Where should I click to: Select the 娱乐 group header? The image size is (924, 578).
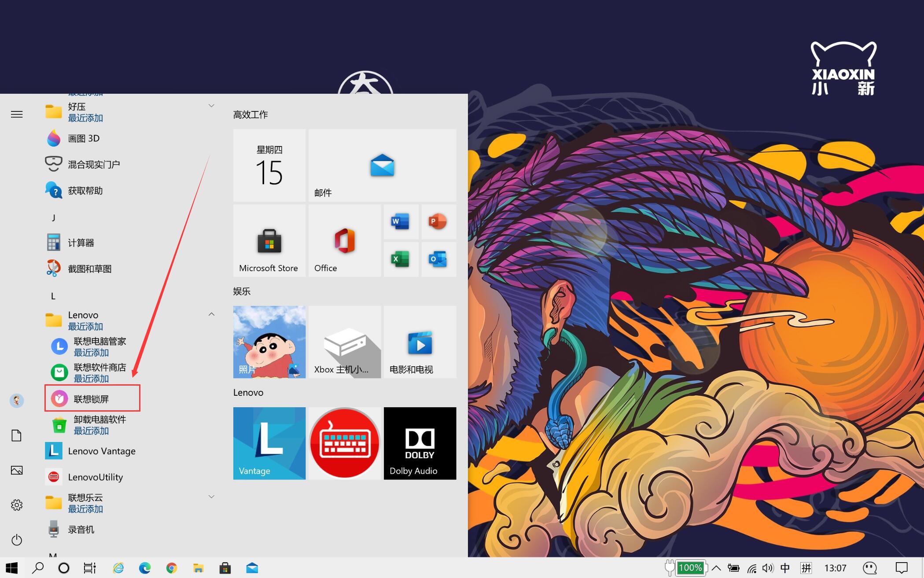pyautogui.click(x=242, y=291)
